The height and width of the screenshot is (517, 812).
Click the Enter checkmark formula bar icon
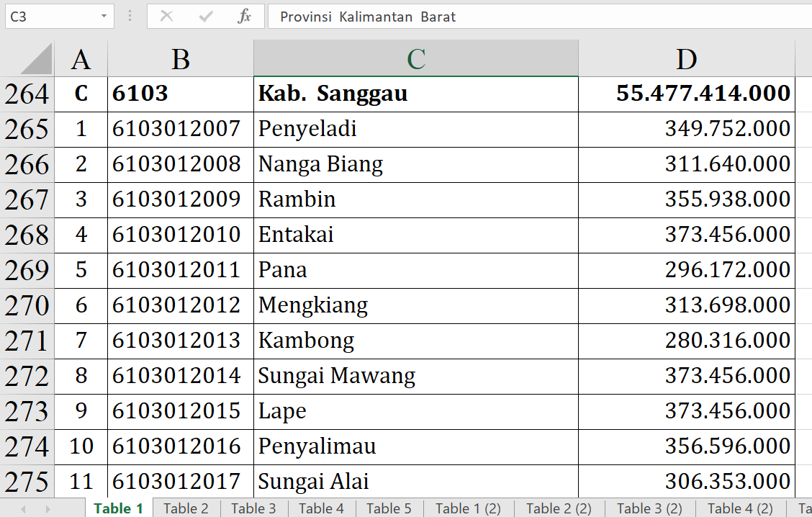click(x=206, y=17)
